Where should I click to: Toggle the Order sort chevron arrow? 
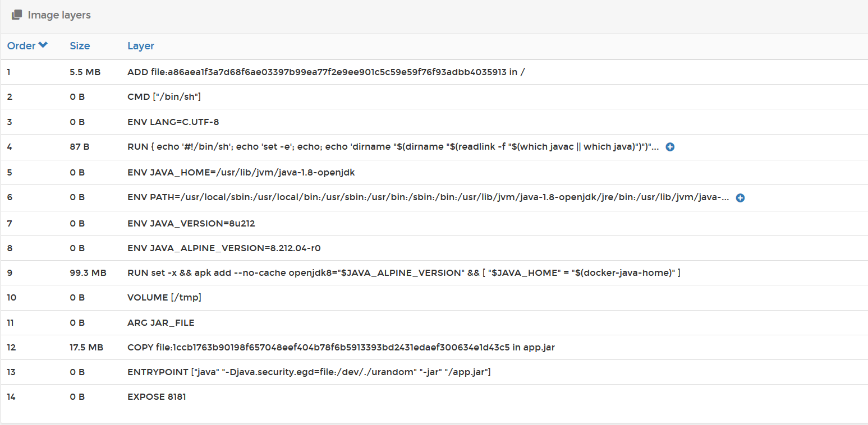tap(43, 45)
